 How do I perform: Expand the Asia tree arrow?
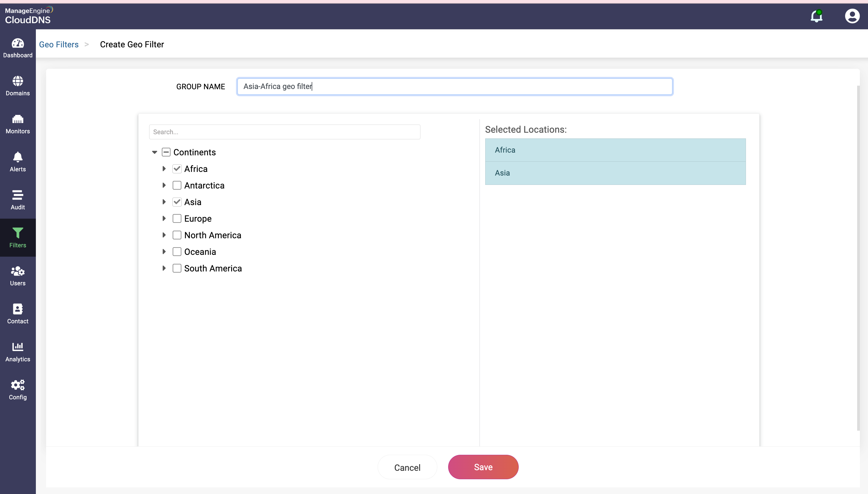(x=164, y=202)
